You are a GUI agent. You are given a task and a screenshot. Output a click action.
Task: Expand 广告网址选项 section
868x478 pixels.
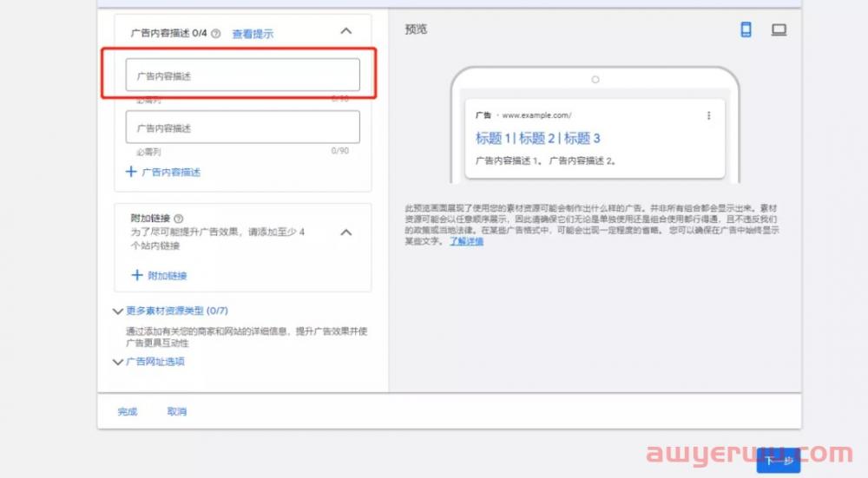point(118,362)
